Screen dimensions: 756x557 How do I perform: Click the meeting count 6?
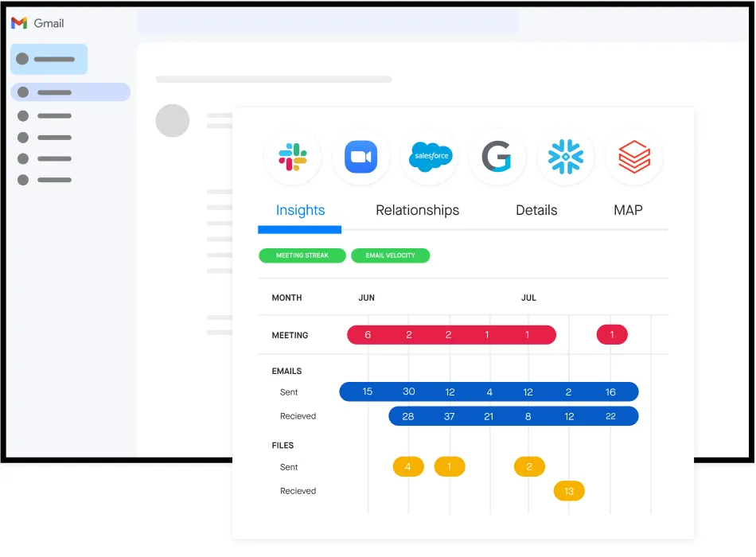(x=368, y=335)
